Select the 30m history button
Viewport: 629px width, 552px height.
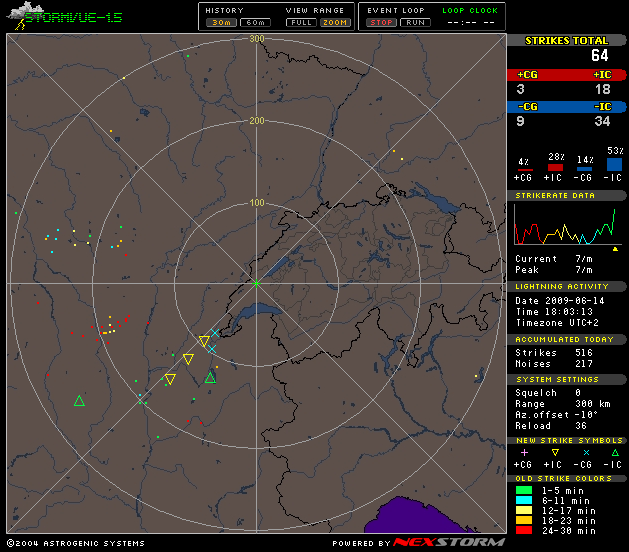point(221,23)
